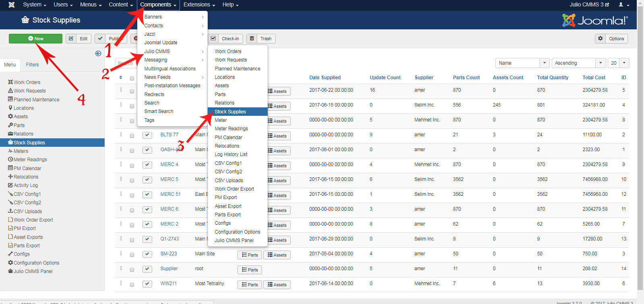Switch to the Filters tab
This screenshot has width=644, height=304.
pyautogui.click(x=33, y=65)
